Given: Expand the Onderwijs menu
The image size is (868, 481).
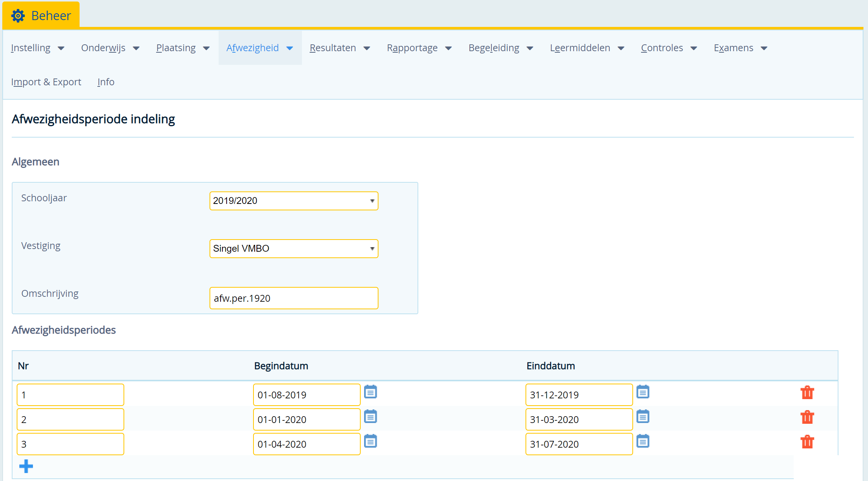Looking at the screenshot, I should pos(110,48).
